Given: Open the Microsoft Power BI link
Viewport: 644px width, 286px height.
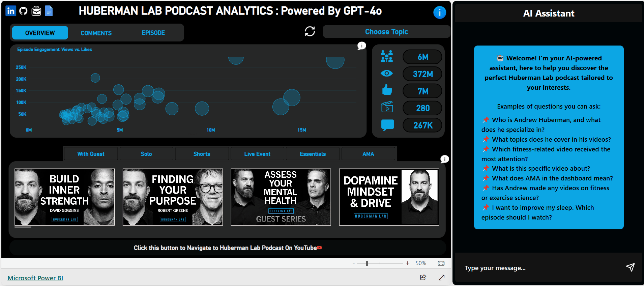Looking at the screenshot, I should (x=35, y=278).
